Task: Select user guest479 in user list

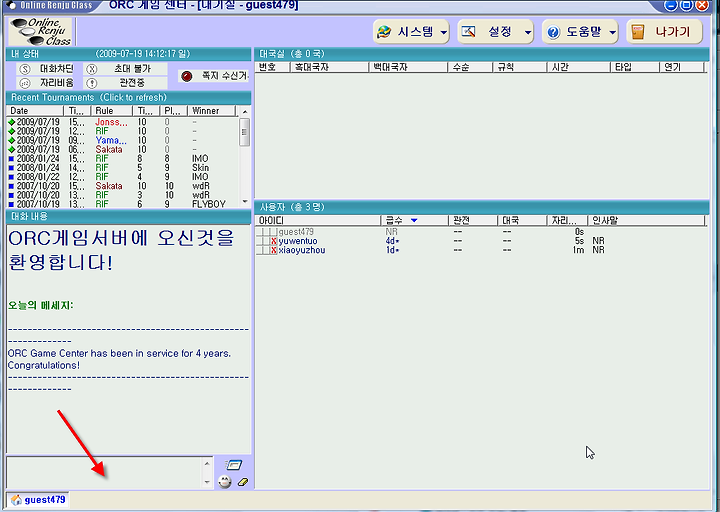Action: click(296, 232)
